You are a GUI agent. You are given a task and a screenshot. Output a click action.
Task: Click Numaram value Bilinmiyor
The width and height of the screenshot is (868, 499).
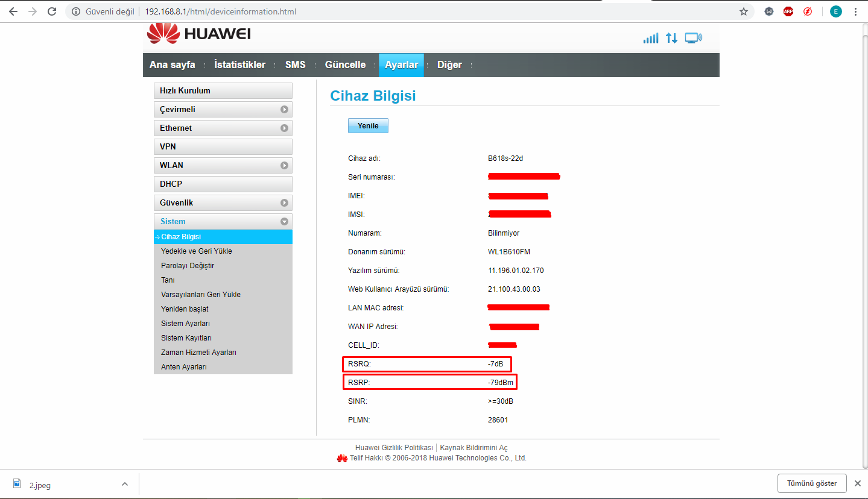pyautogui.click(x=504, y=233)
